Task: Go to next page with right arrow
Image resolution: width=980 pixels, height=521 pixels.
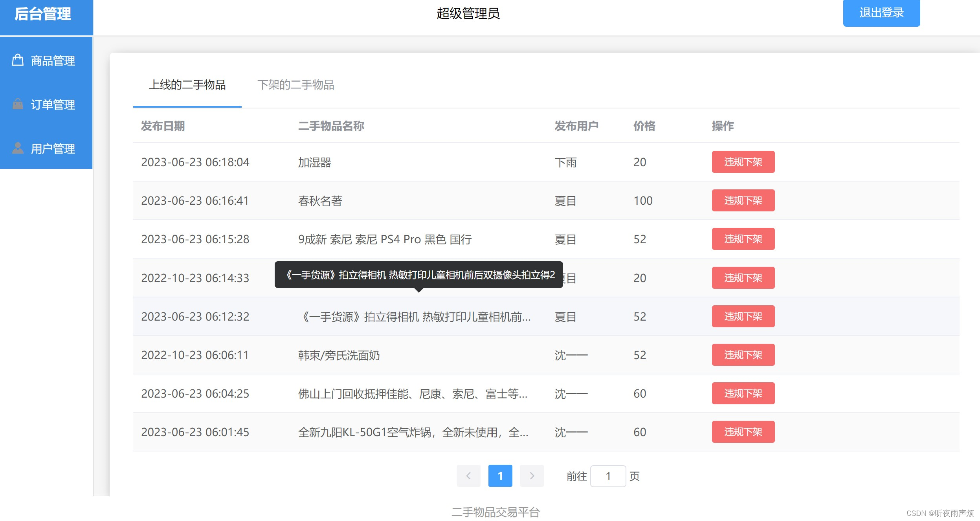Action: point(532,476)
